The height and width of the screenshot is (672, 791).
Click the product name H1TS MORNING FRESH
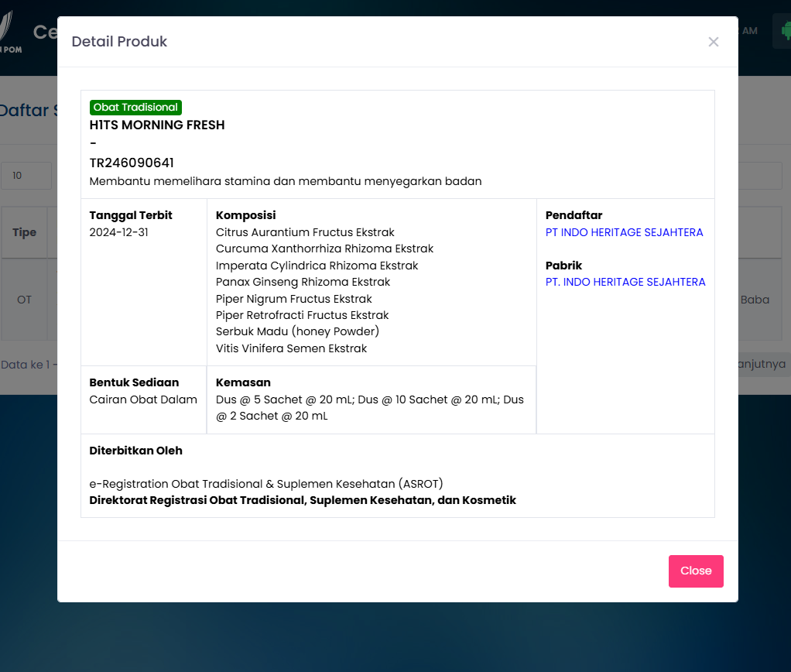click(157, 125)
